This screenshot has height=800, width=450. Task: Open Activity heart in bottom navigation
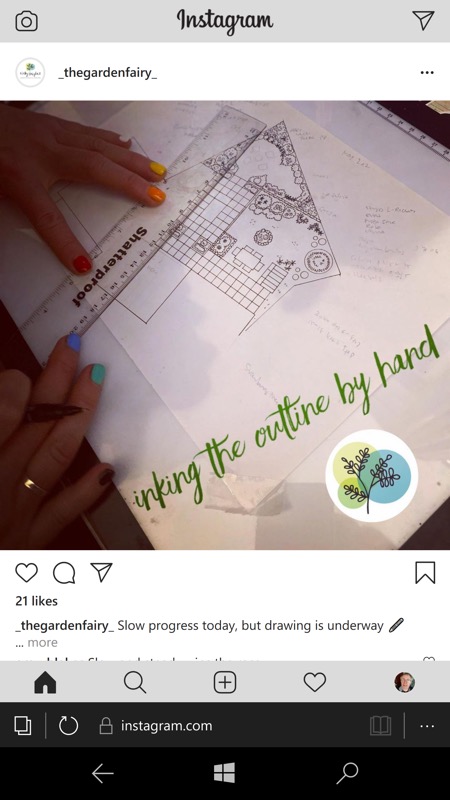tap(315, 682)
